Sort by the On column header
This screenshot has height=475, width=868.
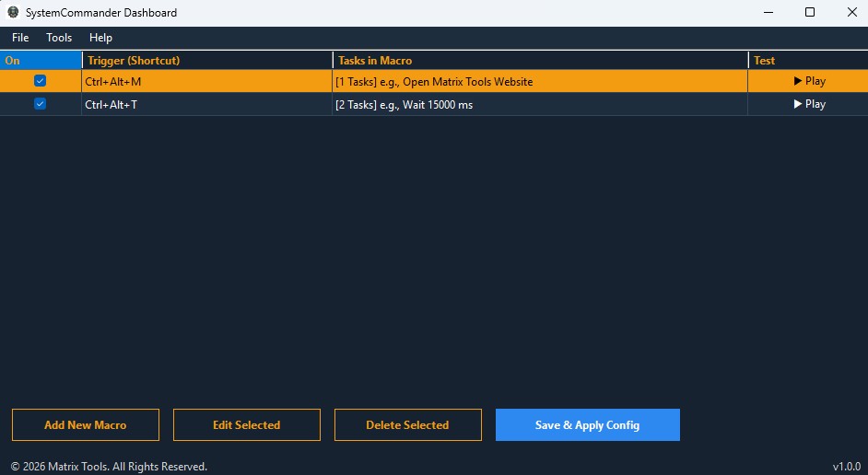coord(41,60)
